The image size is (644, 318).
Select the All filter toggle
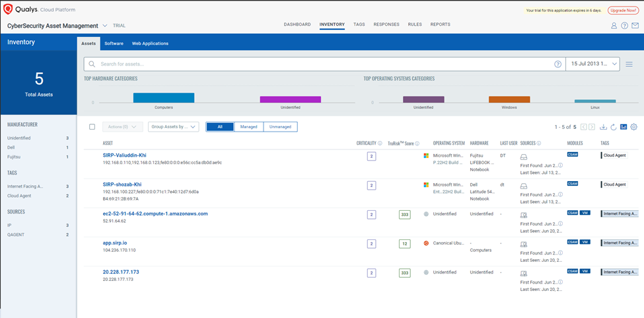pos(220,127)
